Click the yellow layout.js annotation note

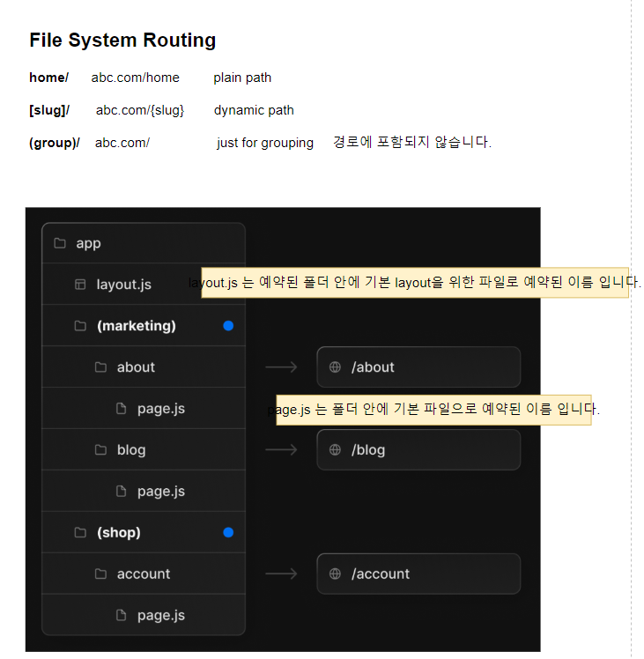(415, 283)
